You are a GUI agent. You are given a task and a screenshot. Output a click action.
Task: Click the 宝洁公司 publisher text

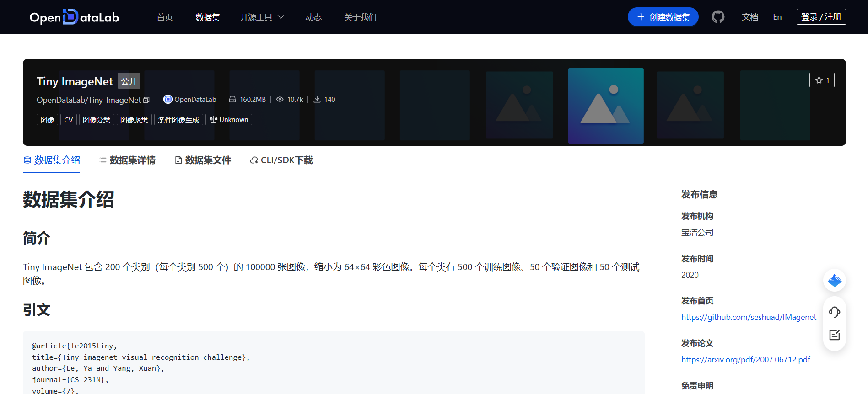click(x=697, y=233)
